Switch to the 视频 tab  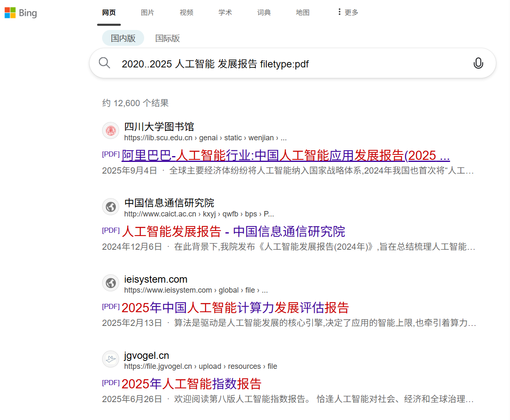coord(186,12)
